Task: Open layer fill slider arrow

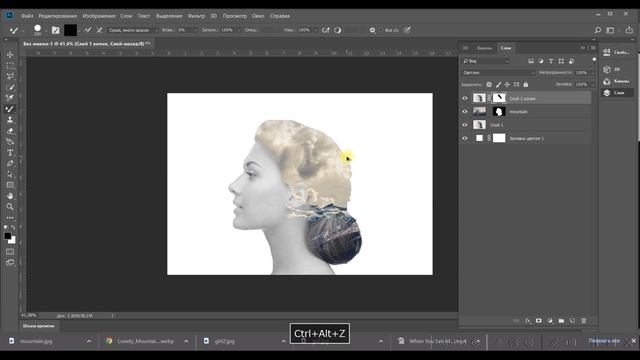Action: pos(593,84)
